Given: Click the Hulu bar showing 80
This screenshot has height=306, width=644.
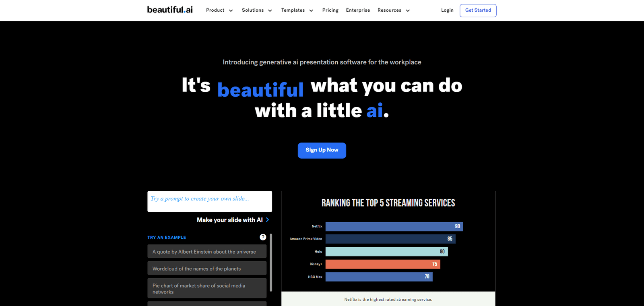Looking at the screenshot, I should point(387,252).
